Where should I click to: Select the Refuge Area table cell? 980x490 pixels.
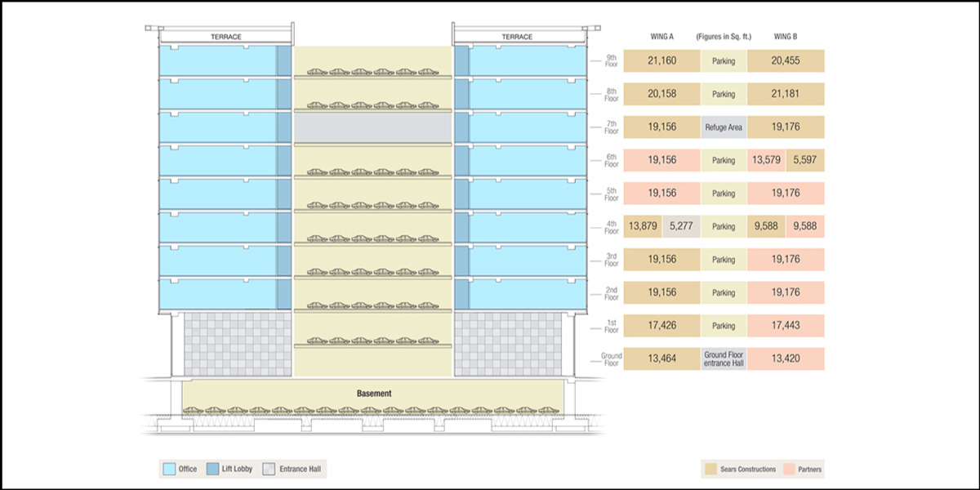point(723,127)
